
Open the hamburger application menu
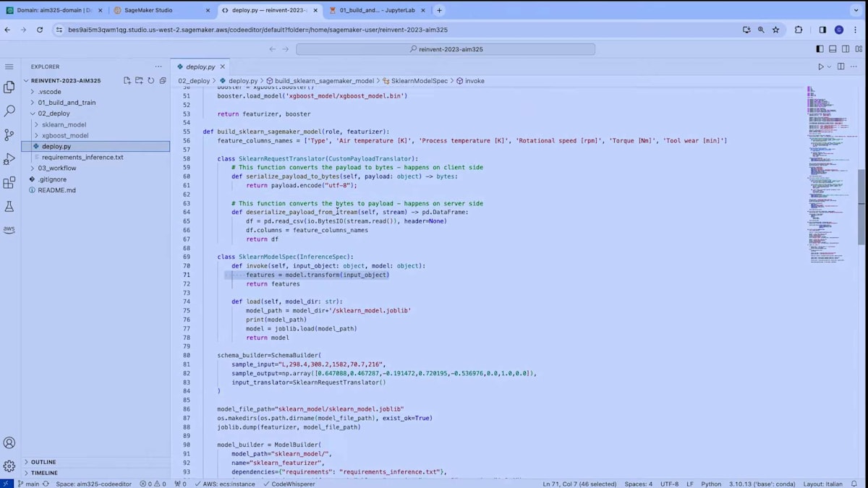(x=9, y=67)
